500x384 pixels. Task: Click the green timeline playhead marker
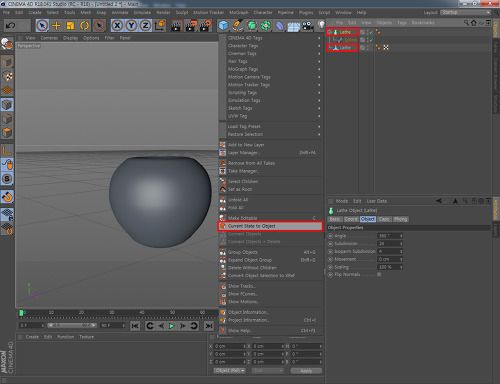coord(21,313)
